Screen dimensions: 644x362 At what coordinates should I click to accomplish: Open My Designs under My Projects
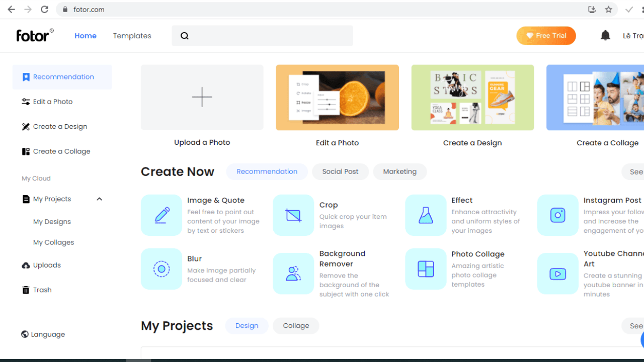pos(52,222)
